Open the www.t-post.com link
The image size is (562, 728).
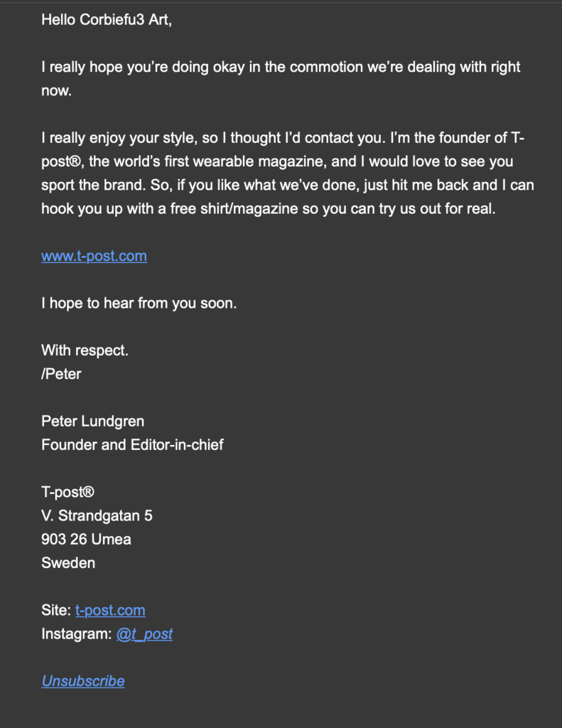94,256
